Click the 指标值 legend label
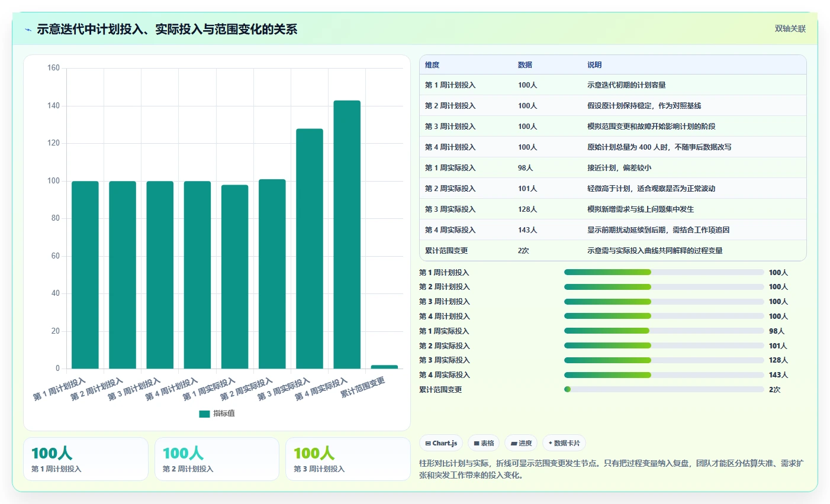The width and height of the screenshot is (830, 504). click(224, 413)
